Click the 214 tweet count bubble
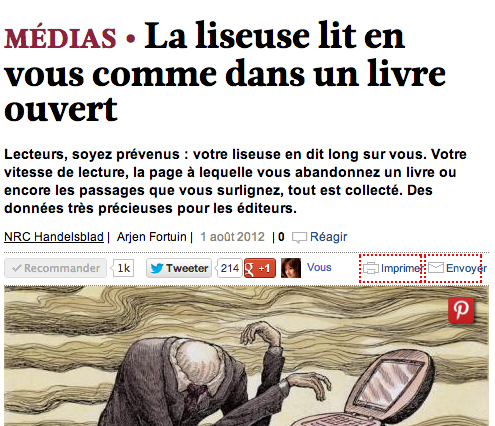Image resolution: width=495 pixels, height=426 pixels. click(229, 268)
